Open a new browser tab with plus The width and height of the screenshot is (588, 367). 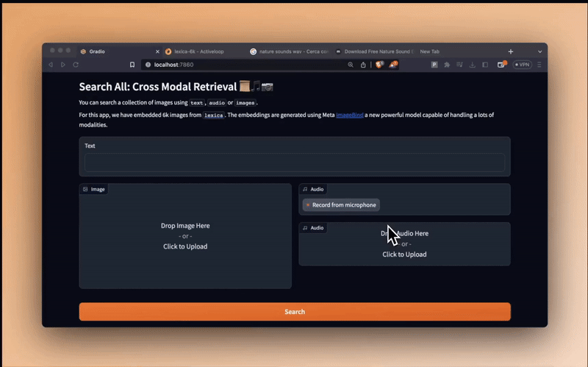point(510,51)
